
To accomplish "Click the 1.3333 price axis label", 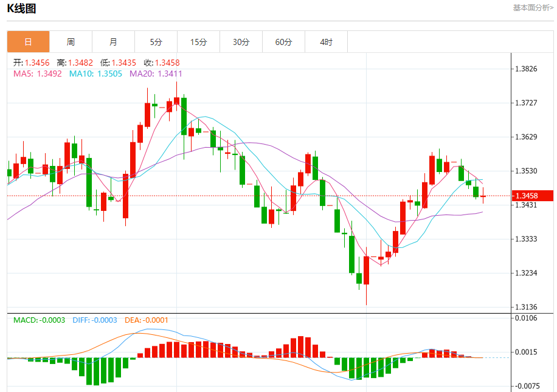I will coord(526,239).
